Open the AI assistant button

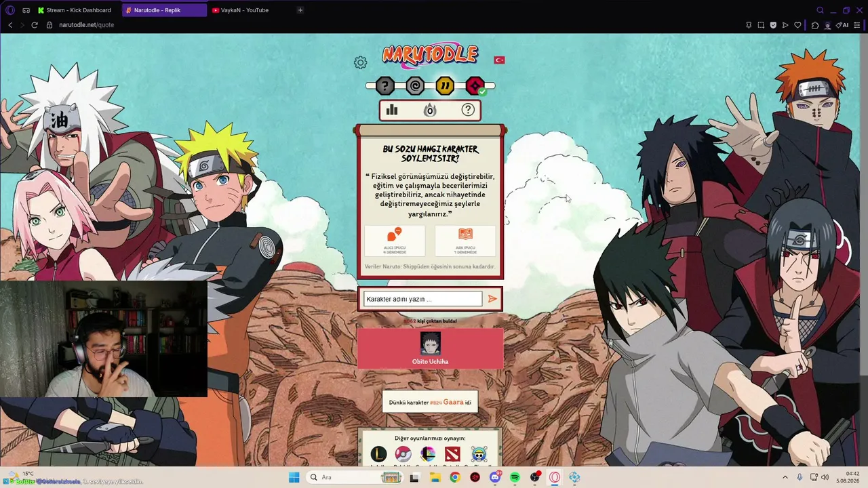[x=843, y=25]
